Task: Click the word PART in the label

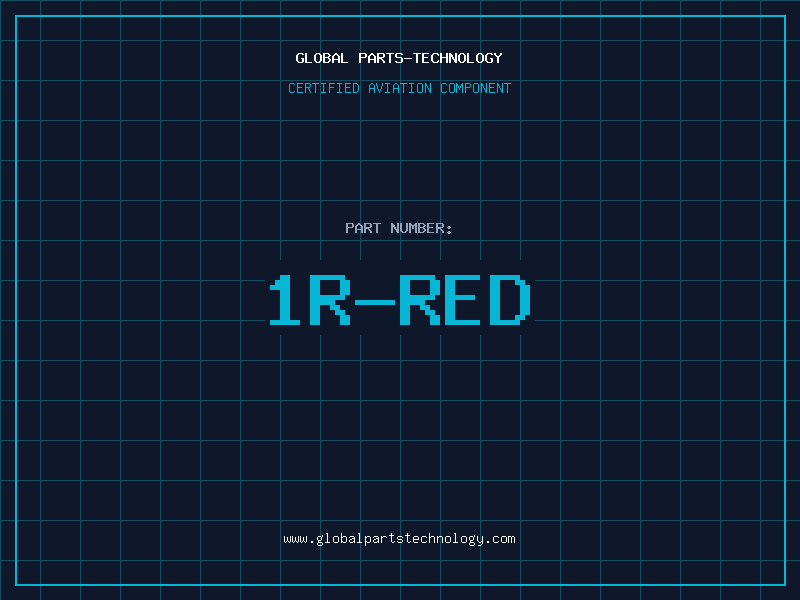Action: pos(362,229)
